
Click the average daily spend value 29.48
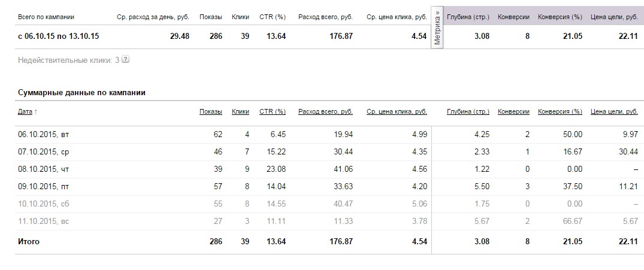pos(180,36)
